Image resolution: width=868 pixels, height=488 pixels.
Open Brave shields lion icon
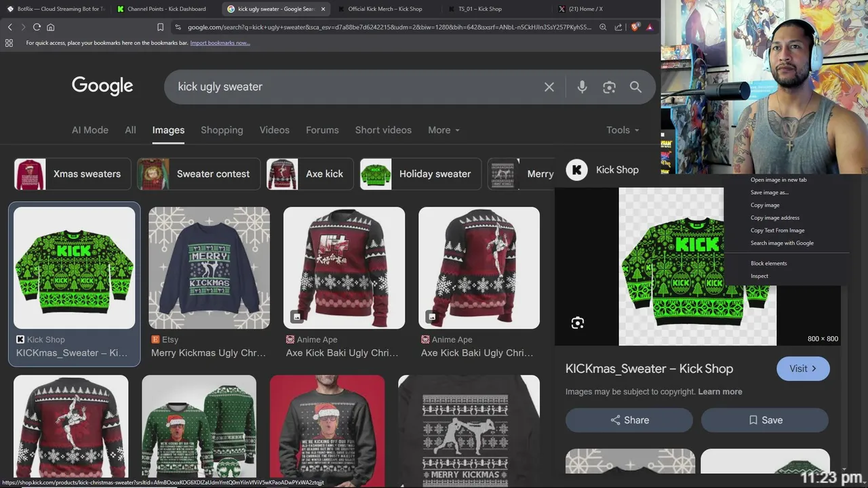coord(635,27)
